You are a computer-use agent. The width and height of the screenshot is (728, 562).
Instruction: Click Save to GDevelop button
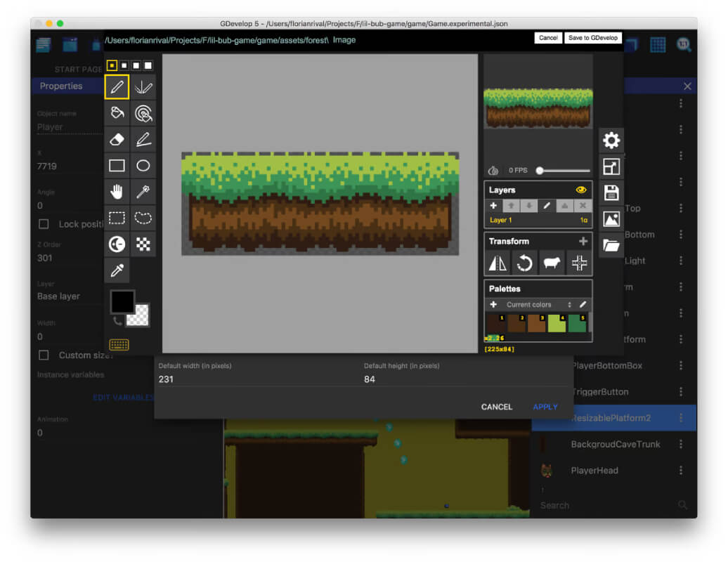point(593,38)
